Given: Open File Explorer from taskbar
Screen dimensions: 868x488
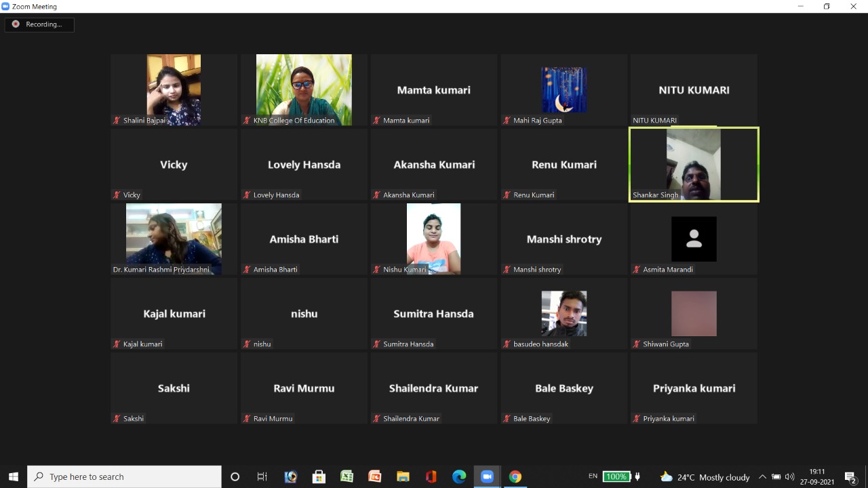Looking at the screenshot, I should [x=403, y=476].
